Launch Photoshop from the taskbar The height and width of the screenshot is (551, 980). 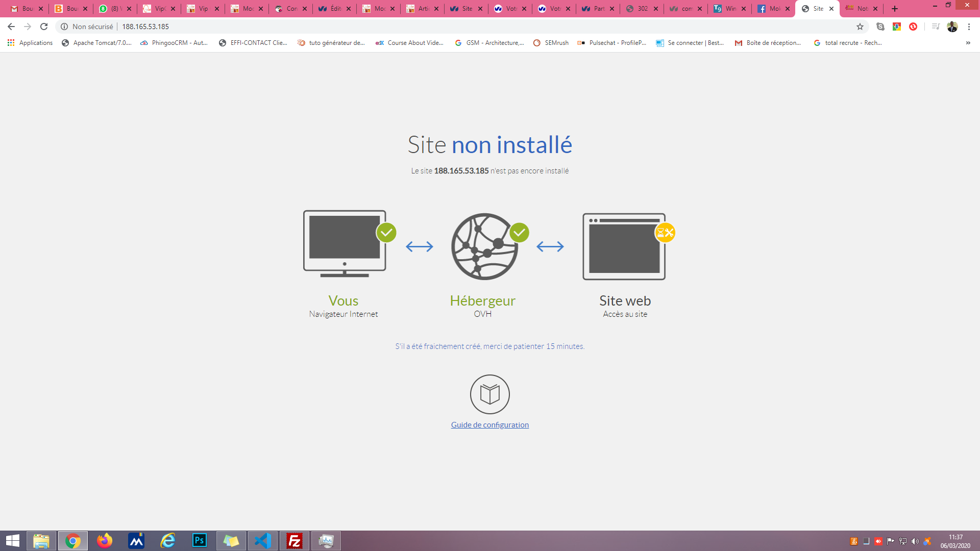pyautogui.click(x=200, y=541)
